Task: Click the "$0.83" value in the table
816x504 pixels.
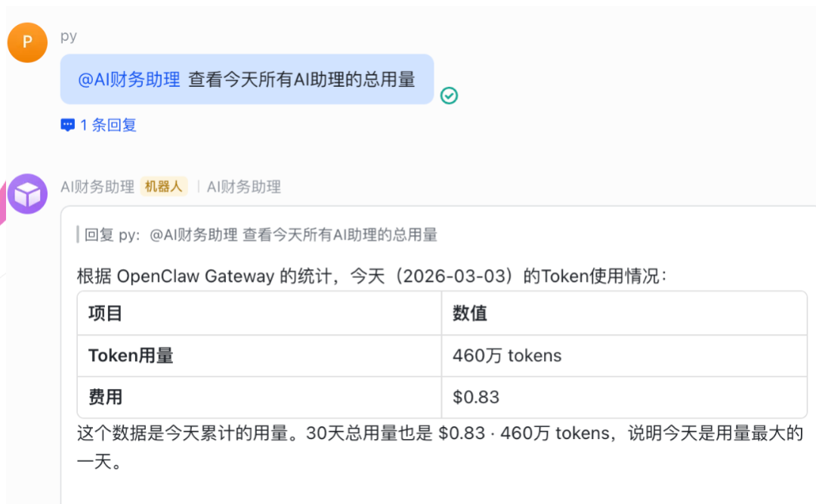Action: (x=476, y=397)
